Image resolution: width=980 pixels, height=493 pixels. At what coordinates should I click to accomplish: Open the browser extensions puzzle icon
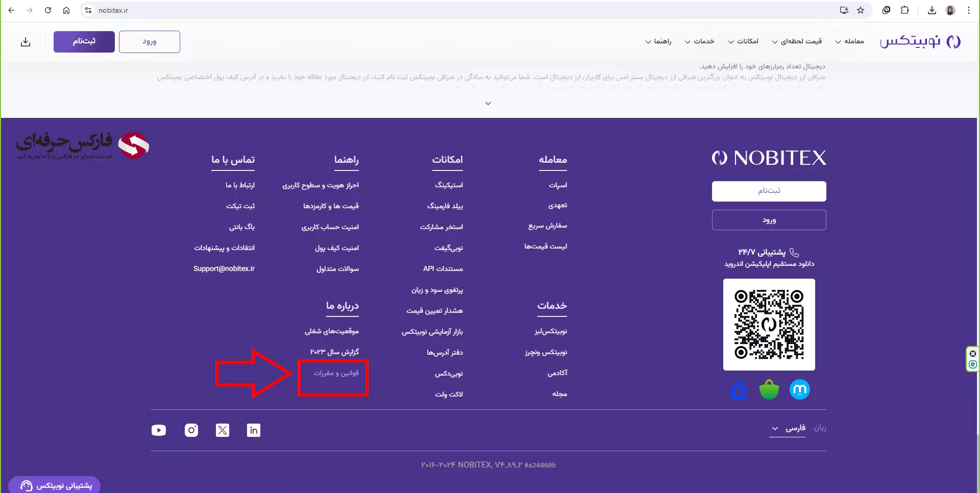point(905,10)
